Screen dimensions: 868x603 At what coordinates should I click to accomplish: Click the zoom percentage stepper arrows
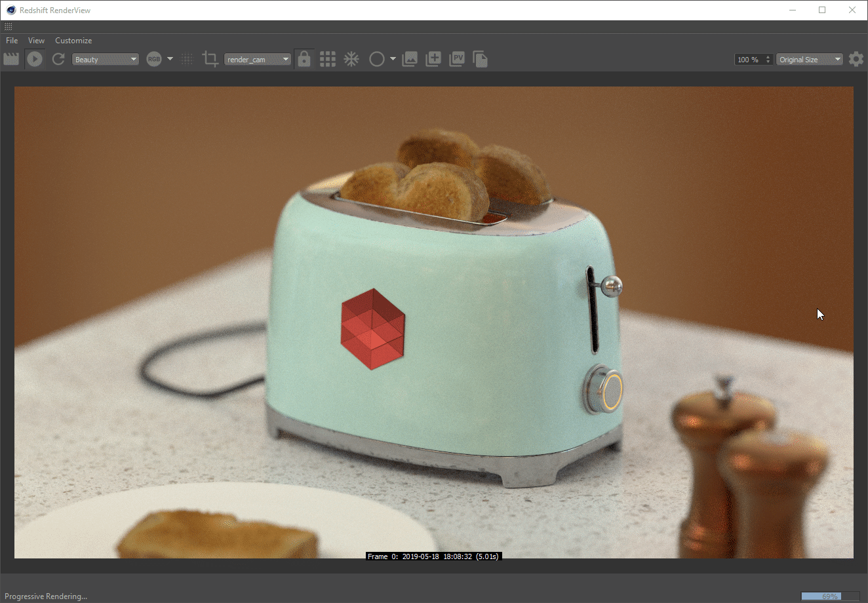768,60
